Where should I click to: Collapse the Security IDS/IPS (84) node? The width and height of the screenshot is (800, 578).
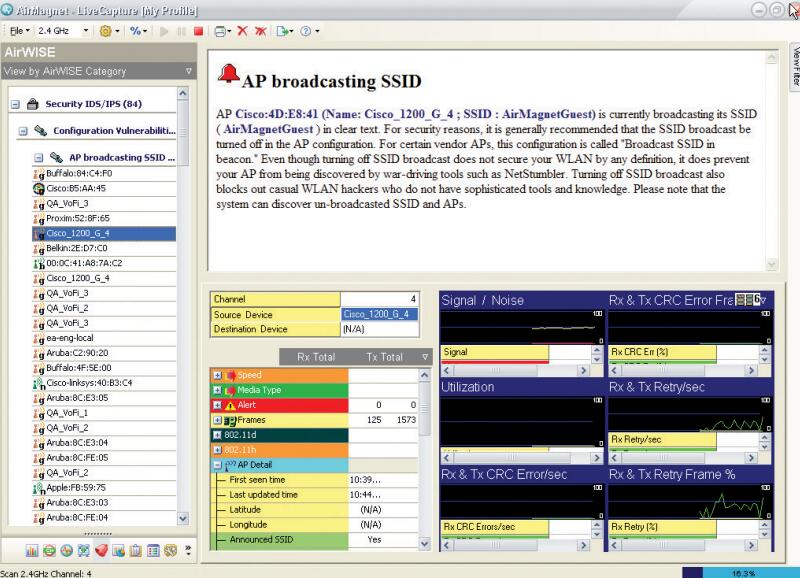(x=15, y=104)
